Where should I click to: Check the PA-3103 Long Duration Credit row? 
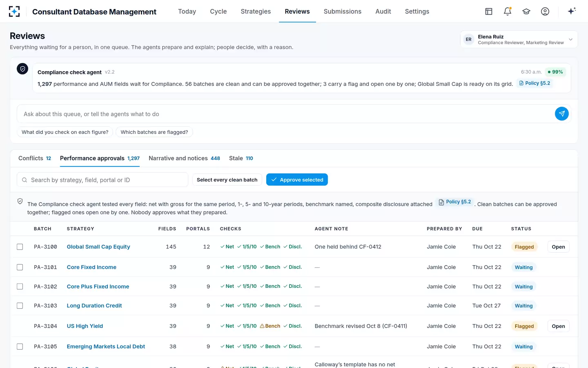20,305
